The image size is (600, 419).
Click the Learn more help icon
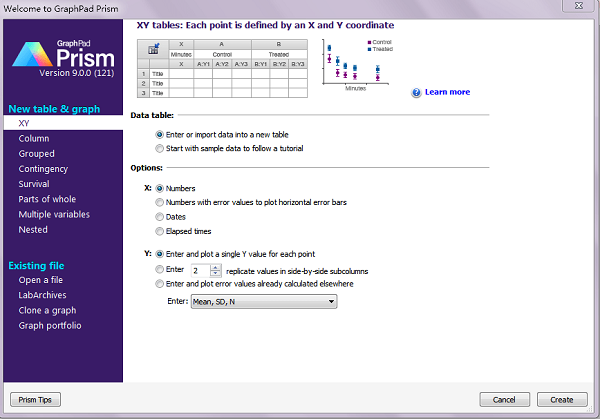416,93
